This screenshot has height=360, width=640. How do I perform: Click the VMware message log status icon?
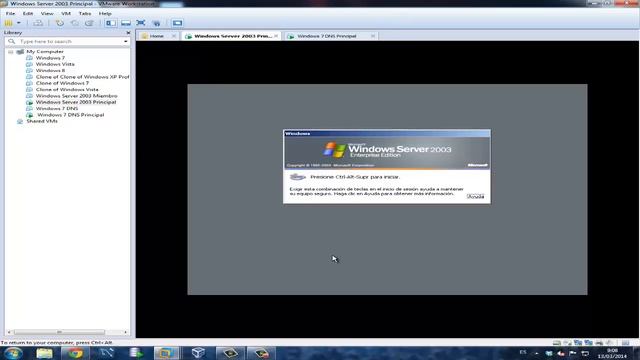(x=625, y=342)
